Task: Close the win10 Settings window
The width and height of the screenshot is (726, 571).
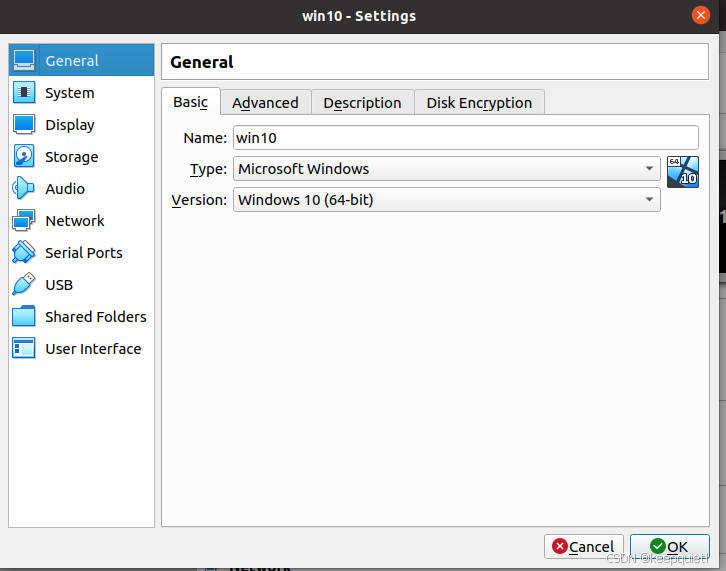Action: click(700, 15)
